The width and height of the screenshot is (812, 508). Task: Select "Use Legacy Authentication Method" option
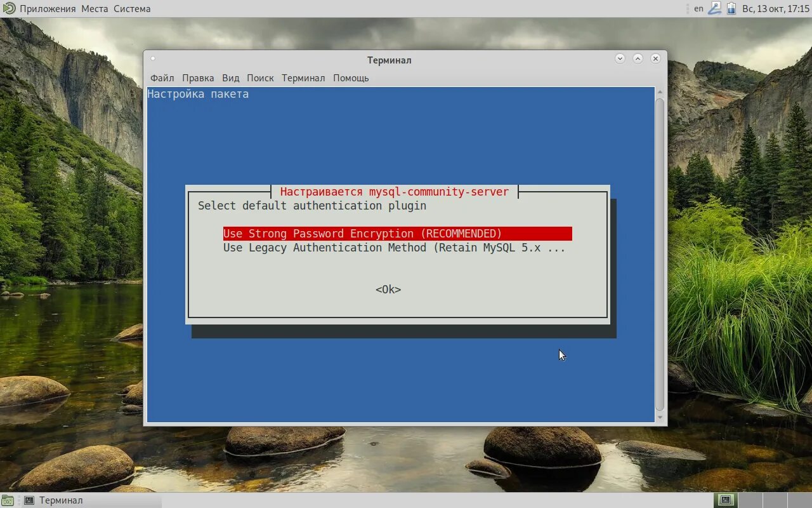coord(394,248)
